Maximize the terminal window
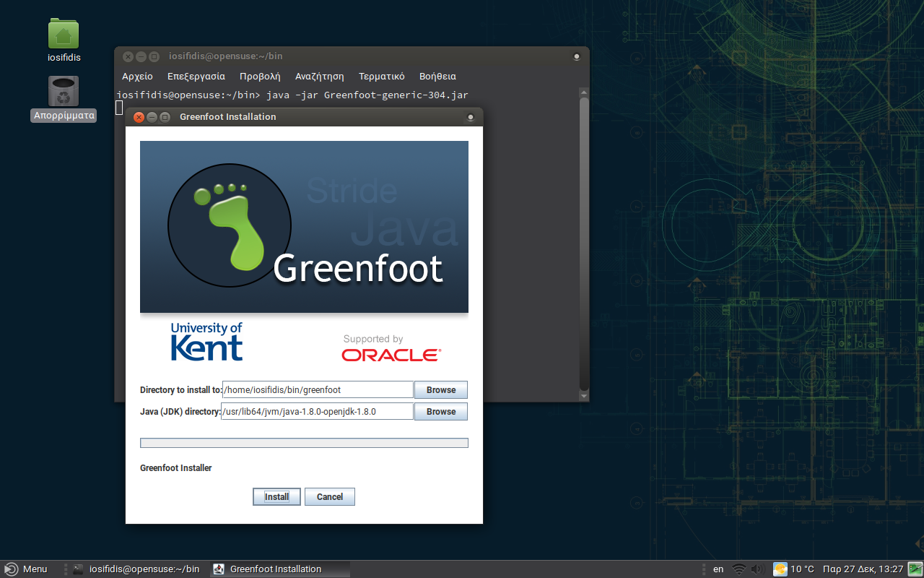The height and width of the screenshot is (578, 924). [154, 56]
